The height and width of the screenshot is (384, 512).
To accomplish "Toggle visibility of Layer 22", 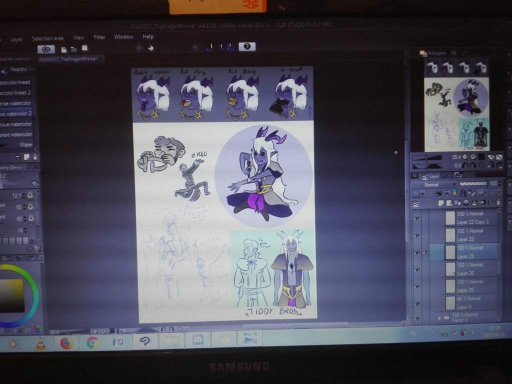I will coord(417,235).
